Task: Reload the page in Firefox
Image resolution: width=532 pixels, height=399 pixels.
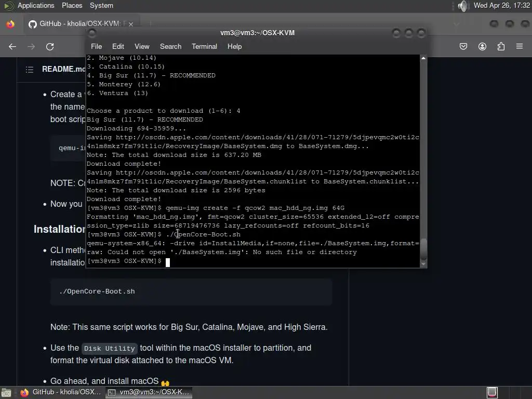Action: click(50, 46)
